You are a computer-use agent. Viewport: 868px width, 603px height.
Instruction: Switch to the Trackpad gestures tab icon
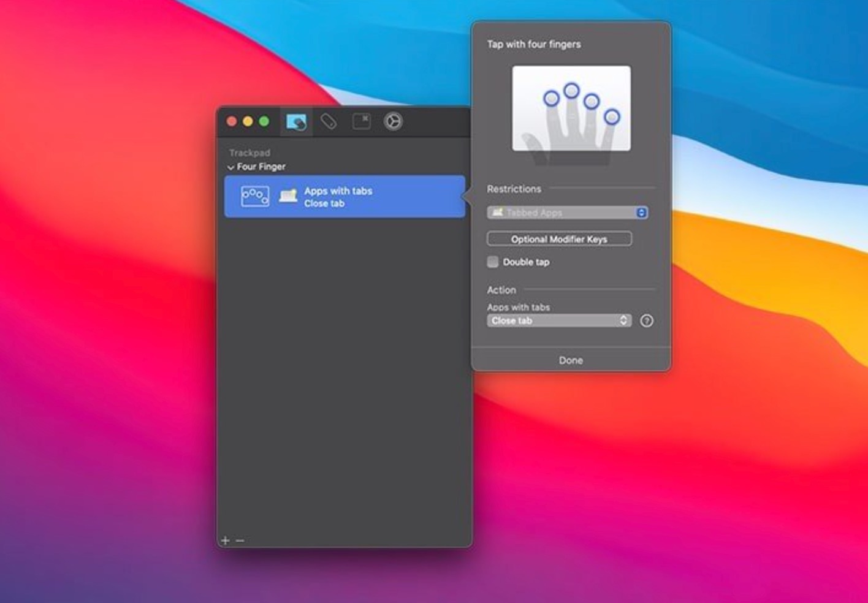[296, 122]
